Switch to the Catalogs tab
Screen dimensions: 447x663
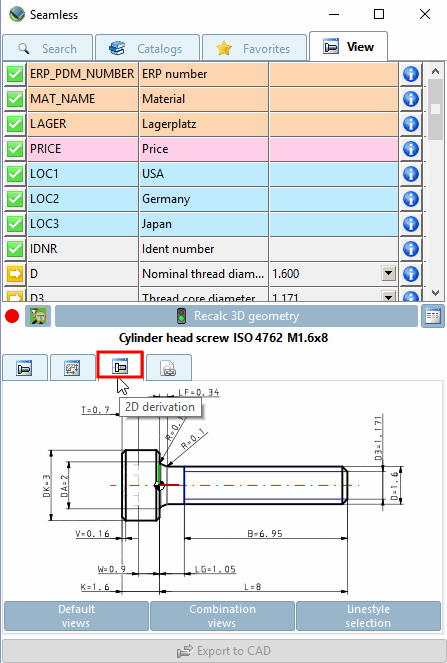[x=147, y=48]
